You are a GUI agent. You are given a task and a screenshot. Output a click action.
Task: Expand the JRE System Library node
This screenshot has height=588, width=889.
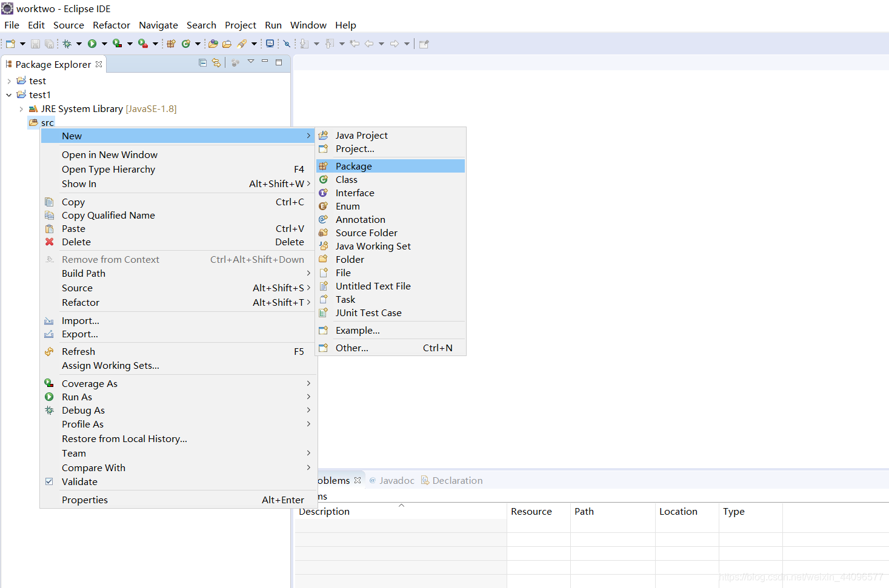[21, 109]
